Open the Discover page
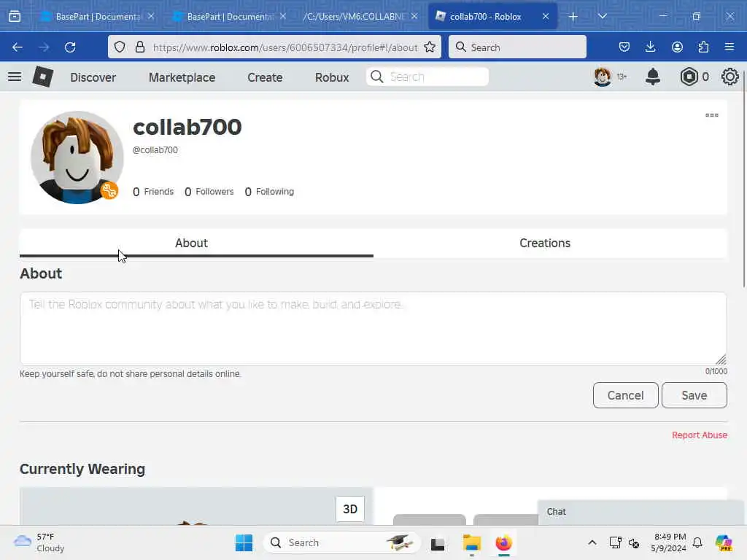Screen dimensions: 747x560 [93, 77]
